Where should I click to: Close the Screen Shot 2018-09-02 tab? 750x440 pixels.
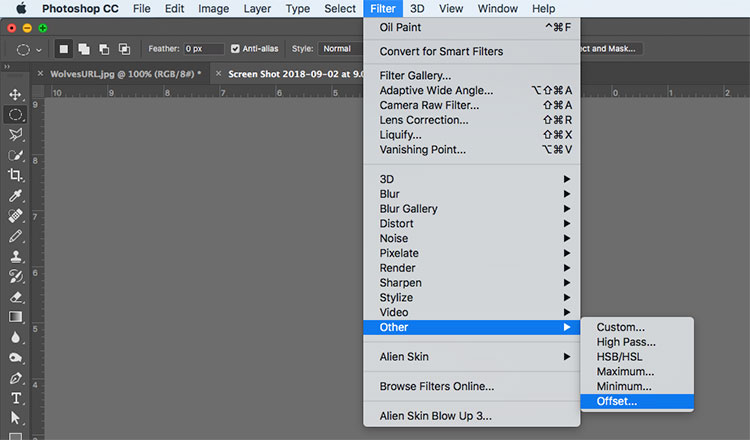point(218,74)
